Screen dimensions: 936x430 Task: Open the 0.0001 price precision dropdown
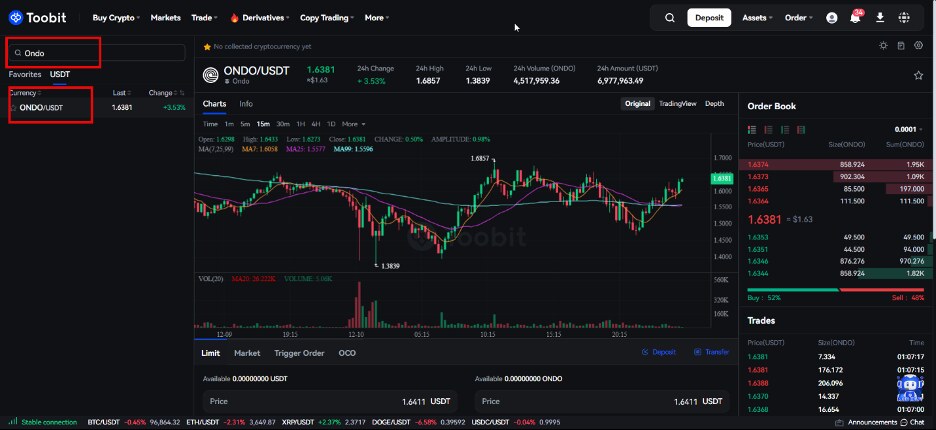pos(910,130)
